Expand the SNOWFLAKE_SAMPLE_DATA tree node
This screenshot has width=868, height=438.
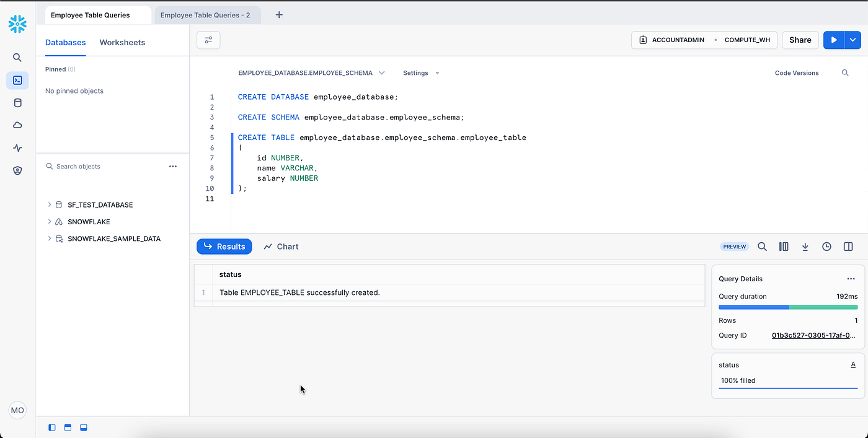(50, 239)
